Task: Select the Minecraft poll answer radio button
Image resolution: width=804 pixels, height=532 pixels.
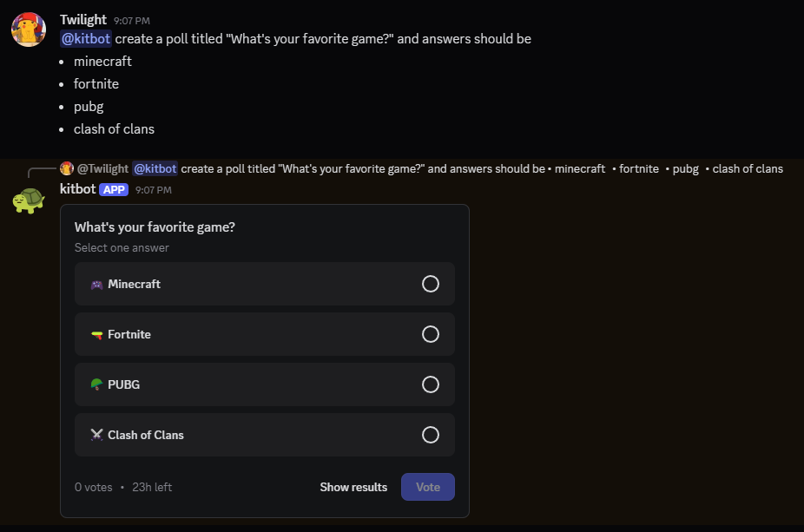Action: pos(431,284)
